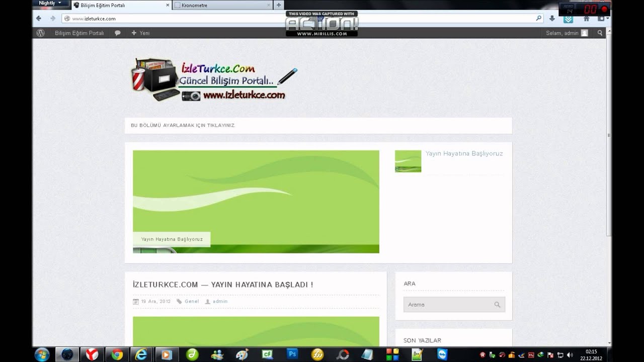Open the Windows Start button
The width and height of the screenshot is (644, 362).
[x=42, y=354]
